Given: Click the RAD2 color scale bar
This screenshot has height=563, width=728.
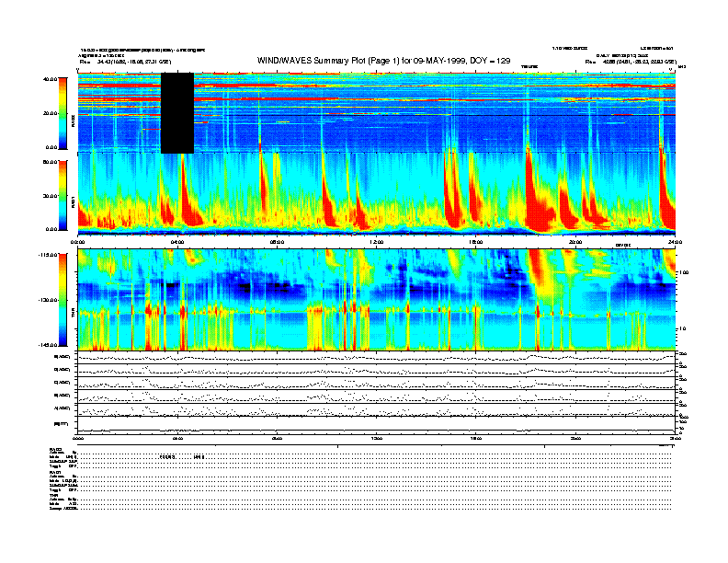Looking at the screenshot, I should click(x=63, y=113).
